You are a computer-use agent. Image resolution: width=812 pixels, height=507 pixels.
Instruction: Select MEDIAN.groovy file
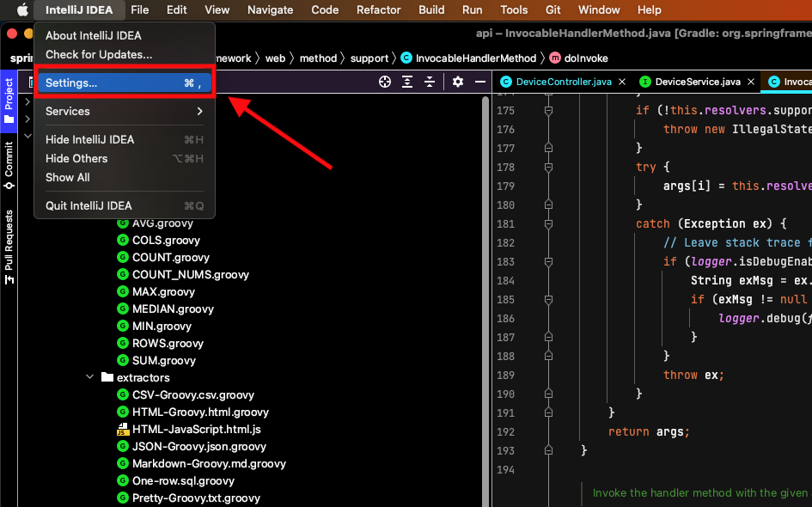point(173,309)
